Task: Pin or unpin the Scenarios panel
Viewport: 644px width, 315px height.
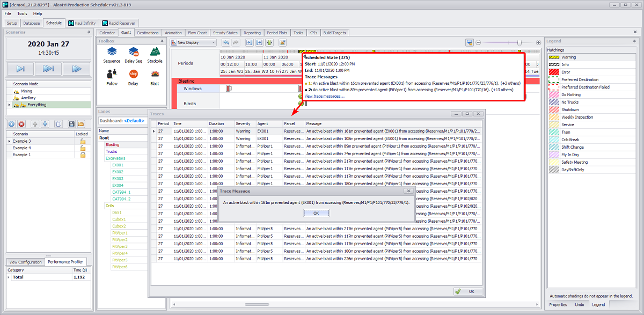Action: click(89, 32)
